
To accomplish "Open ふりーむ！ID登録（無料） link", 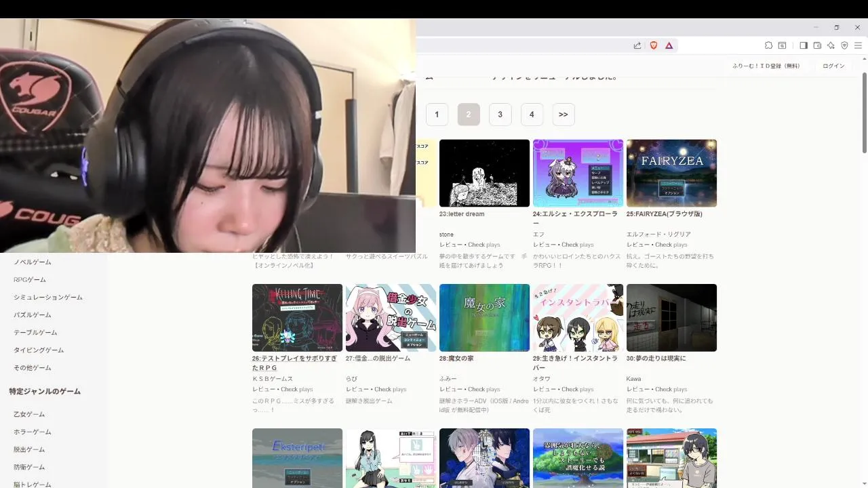I will (766, 66).
